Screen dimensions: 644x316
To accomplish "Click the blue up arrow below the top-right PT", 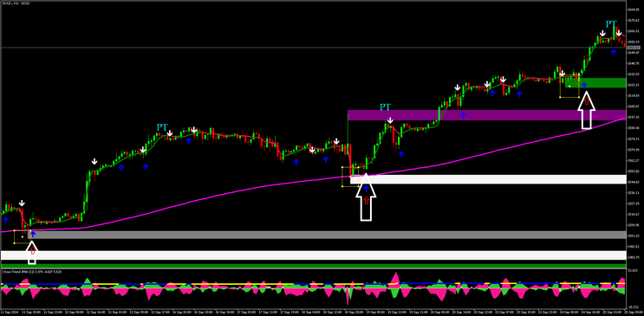I will (x=613, y=53).
